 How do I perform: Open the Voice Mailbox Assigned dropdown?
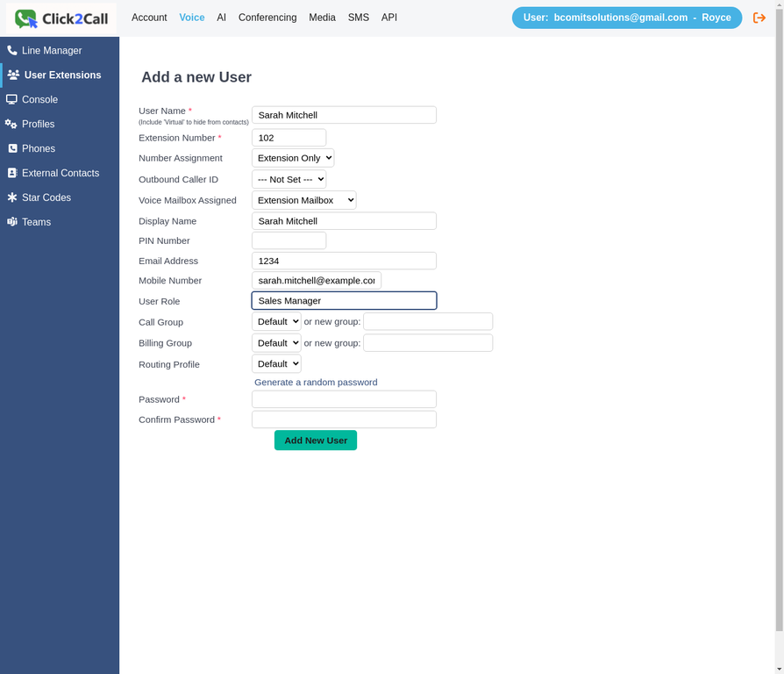click(303, 199)
